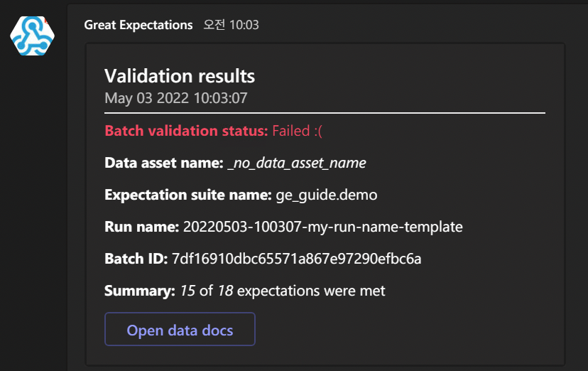588x371 pixels.
Task: Click the date May 03 2022 10:03:07
Action: coord(176,98)
